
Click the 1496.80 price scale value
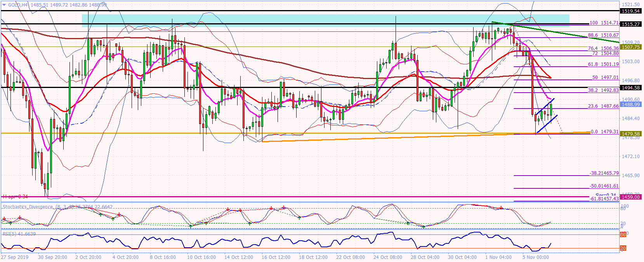click(x=631, y=81)
